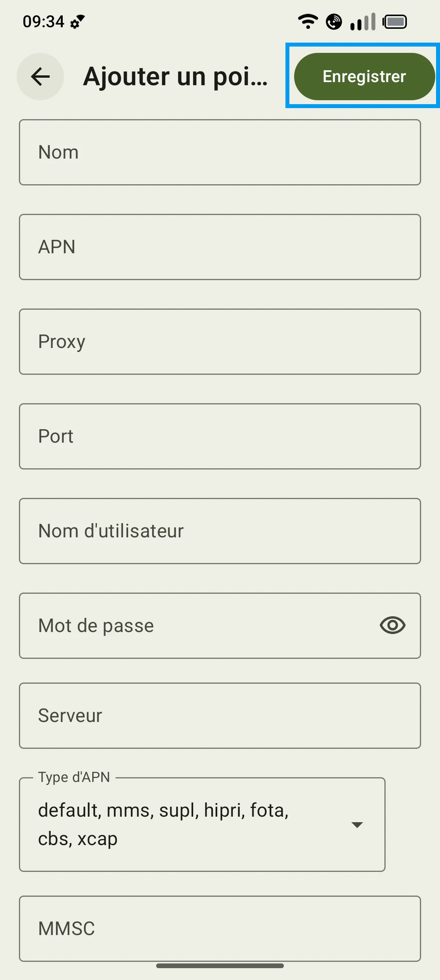The image size is (440, 980).
Task: Select the Serveur input field
Action: pos(220,716)
